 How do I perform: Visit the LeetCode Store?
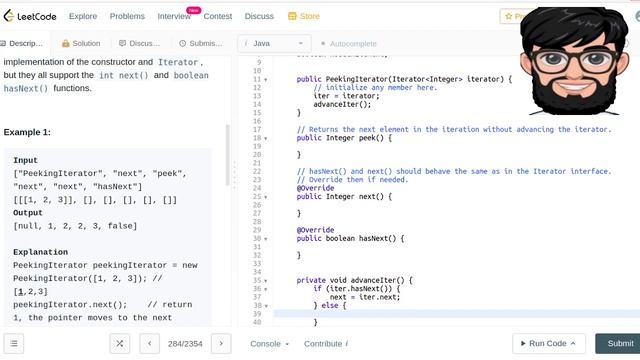point(304,16)
